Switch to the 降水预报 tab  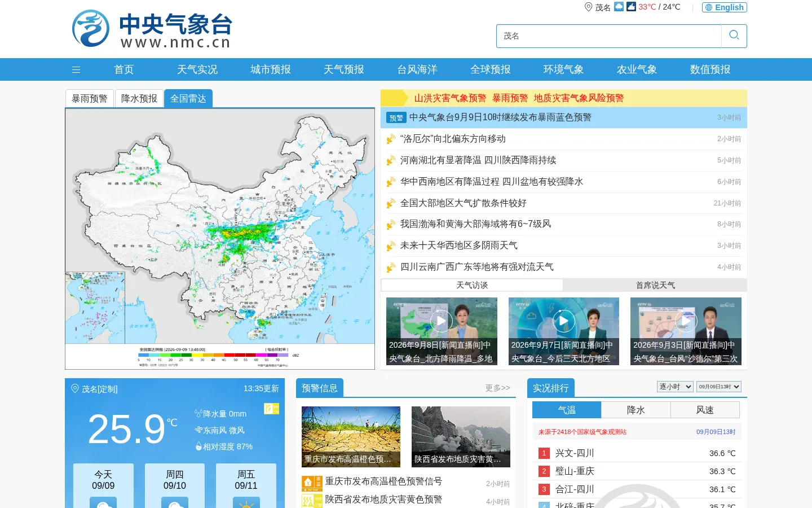click(139, 98)
